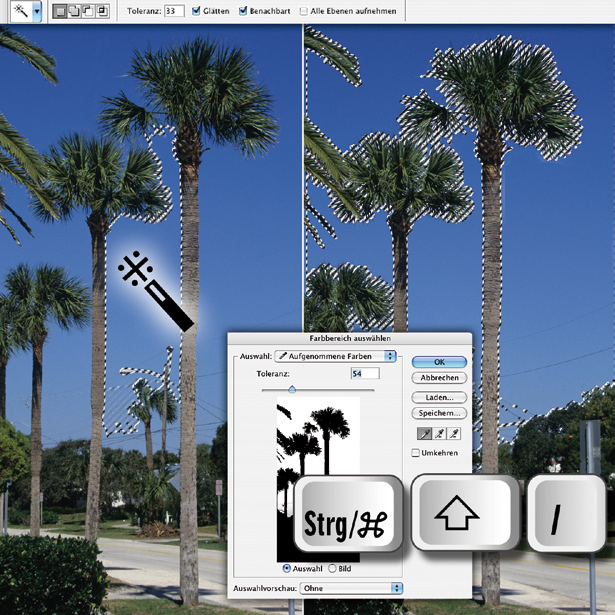Open the Magic Wand tool preset icon
The image size is (615, 615).
pyautogui.click(x=20, y=11)
